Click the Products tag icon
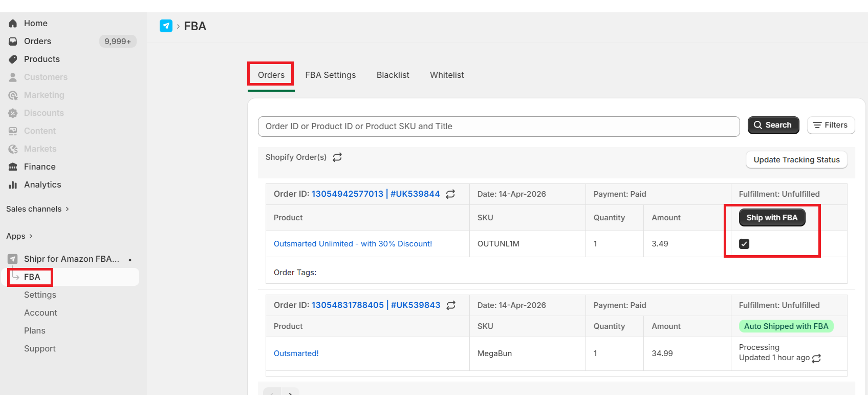Viewport: 868px width, 395px height. point(13,59)
